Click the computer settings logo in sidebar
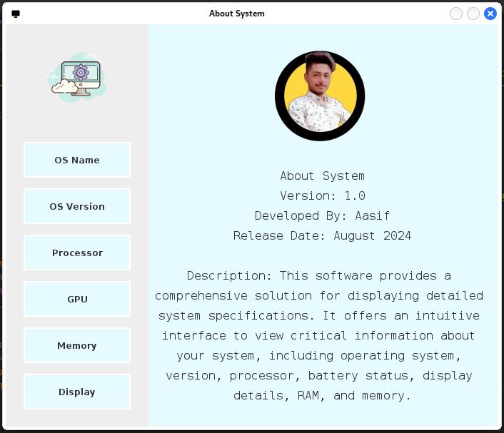Image resolution: width=504 pixels, height=433 pixels. click(77, 78)
